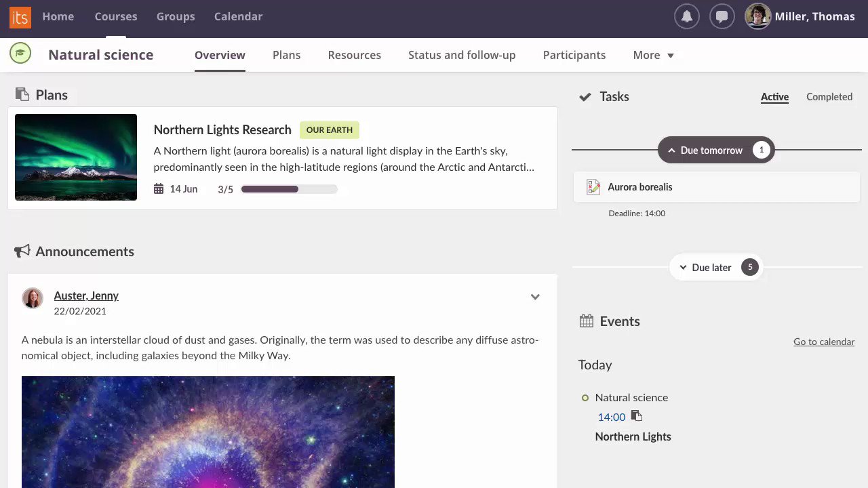Switch to Completed tasks filter
Viewport: 868px width, 488px height.
click(829, 97)
